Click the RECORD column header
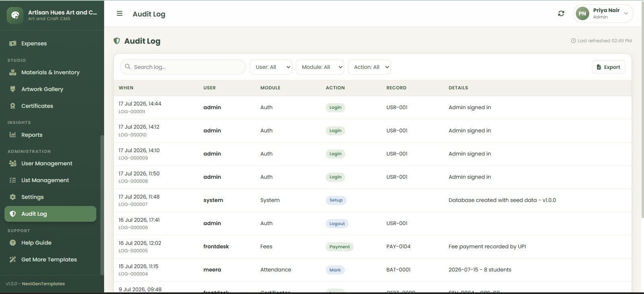The image size is (644, 294). coord(396,88)
